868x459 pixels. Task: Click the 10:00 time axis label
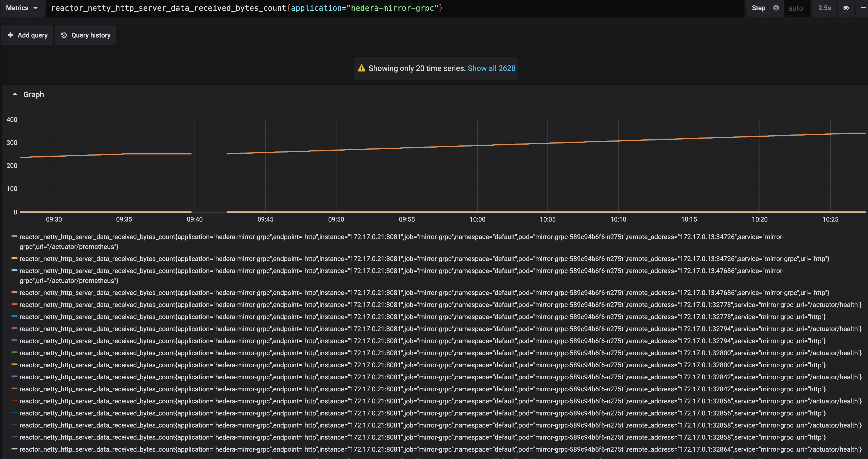point(478,220)
